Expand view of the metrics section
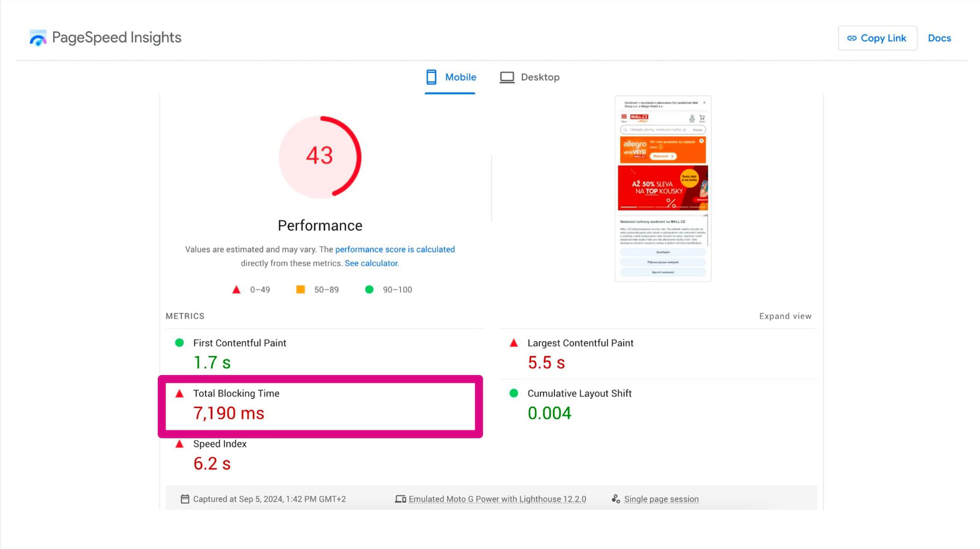980x549 pixels. coord(785,316)
